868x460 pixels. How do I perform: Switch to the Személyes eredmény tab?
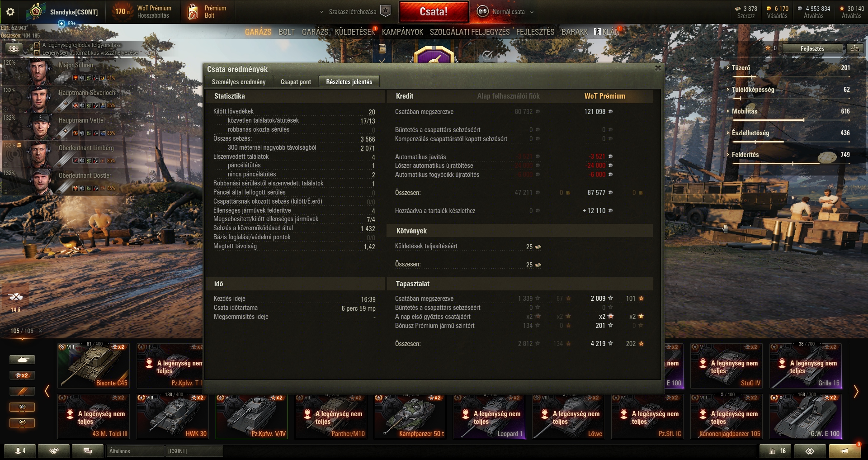[x=239, y=82]
